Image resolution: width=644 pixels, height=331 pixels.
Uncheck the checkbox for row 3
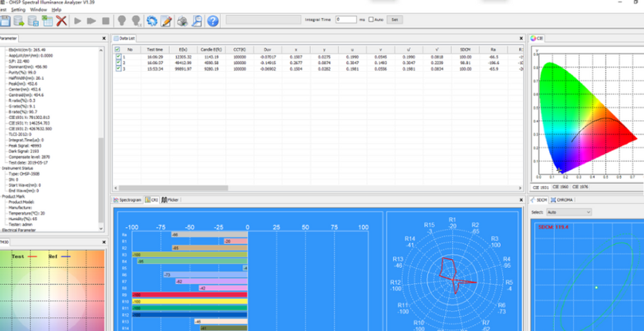point(118,69)
